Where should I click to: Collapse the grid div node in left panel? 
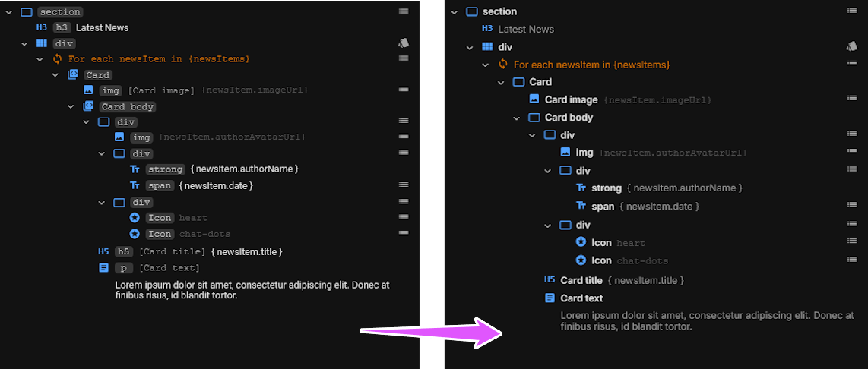[24, 43]
